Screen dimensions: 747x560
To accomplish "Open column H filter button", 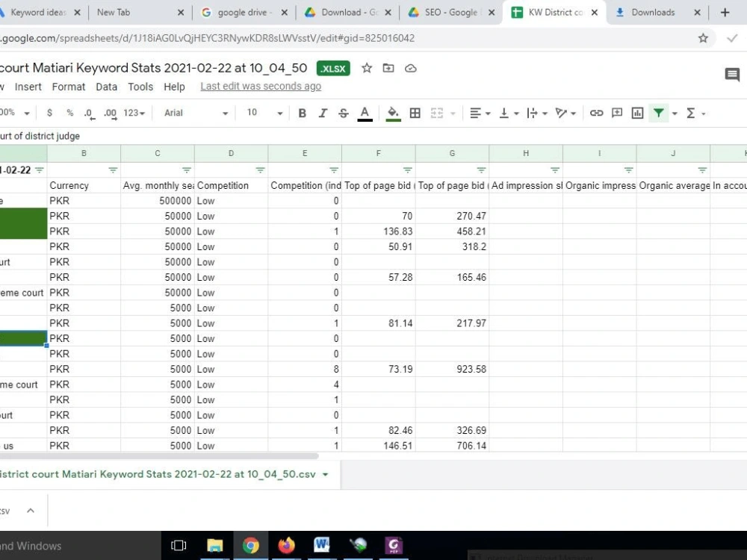I will pyautogui.click(x=555, y=170).
